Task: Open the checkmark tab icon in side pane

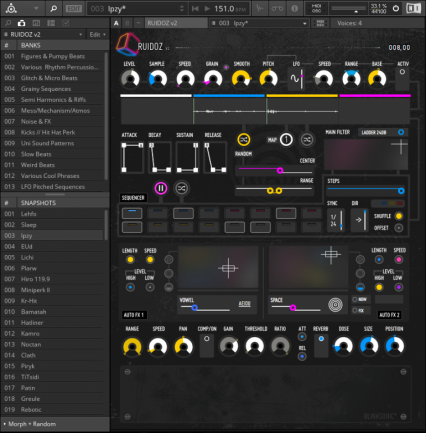Action: 66,23
